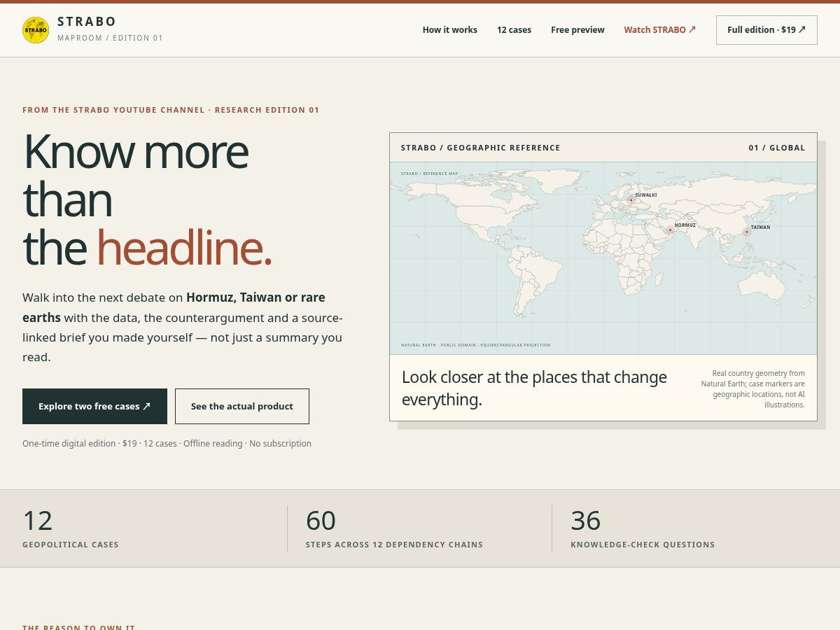
Task: Click the 60 steps dependency chains statistic
Action: (x=394, y=528)
